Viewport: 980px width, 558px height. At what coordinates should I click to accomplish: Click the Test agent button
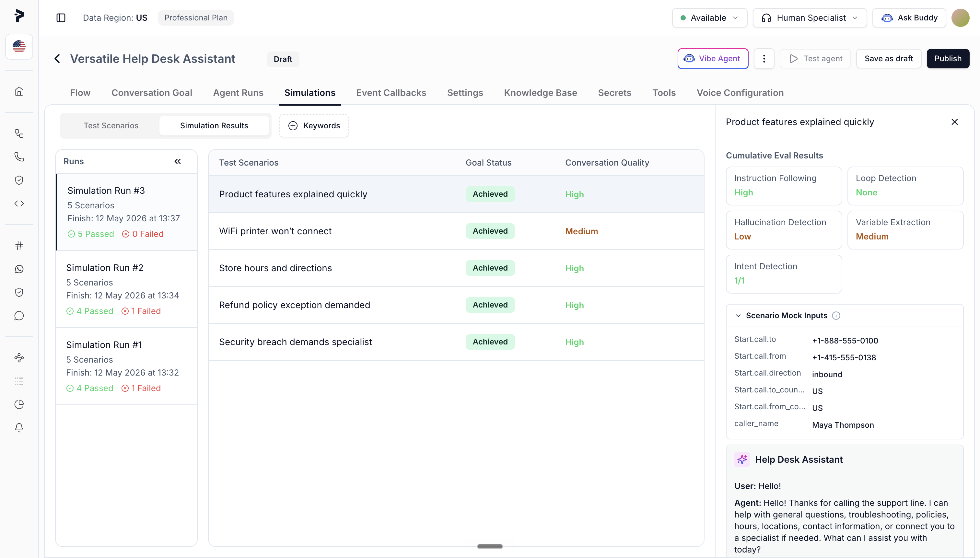tap(815, 59)
